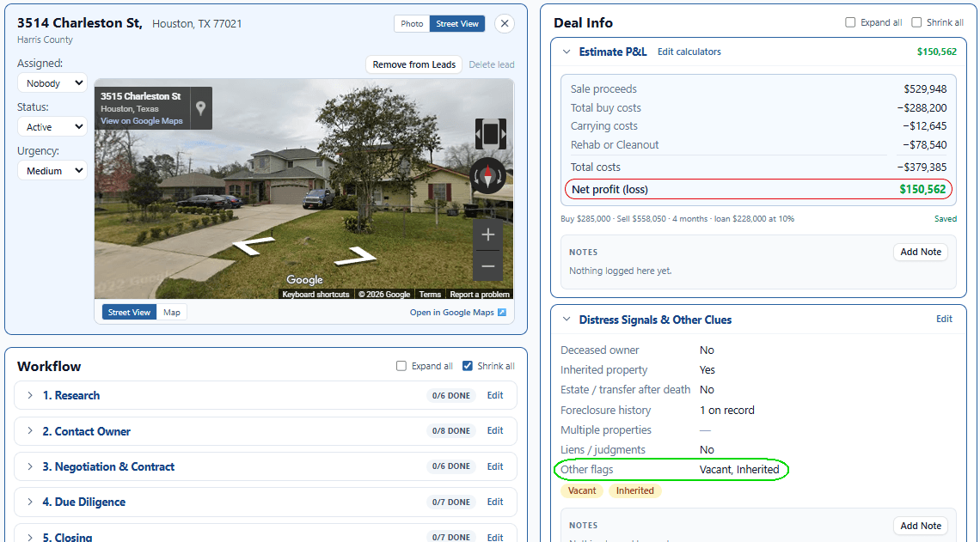Switch to the Photo view tab
980x542 pixels.
(x=412, y=24)
